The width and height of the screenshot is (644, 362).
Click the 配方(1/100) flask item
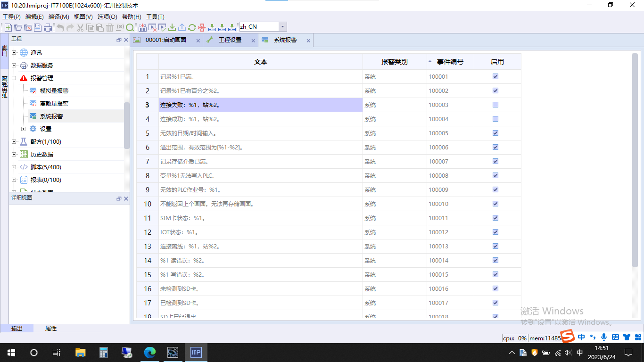coord(46,141)
